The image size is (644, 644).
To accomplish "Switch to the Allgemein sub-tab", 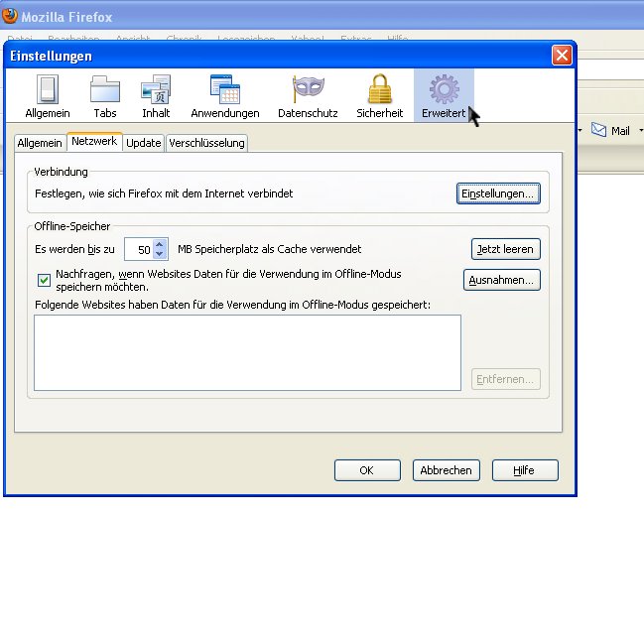I will [x=40, y=143].
